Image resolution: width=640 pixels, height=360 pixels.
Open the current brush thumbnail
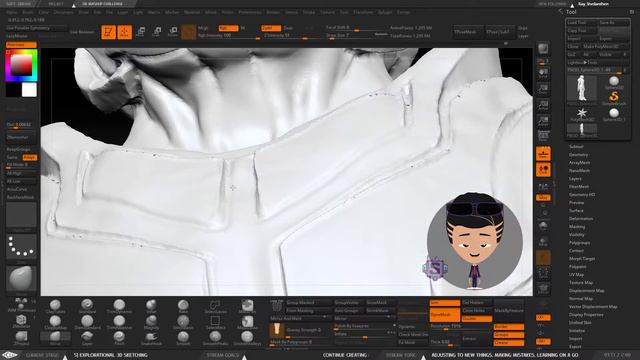tap(21, 280)
